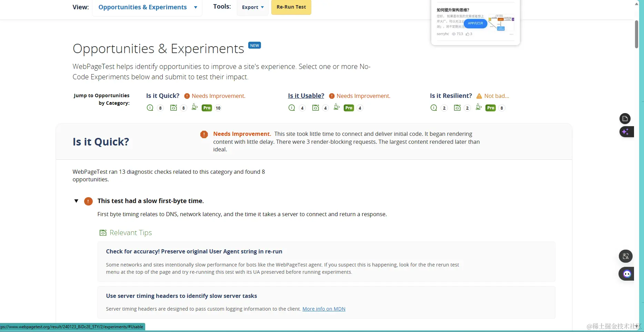644x332 pixels.
Task: Jump to the Is it Usable? category
Action: coord(306,96)
